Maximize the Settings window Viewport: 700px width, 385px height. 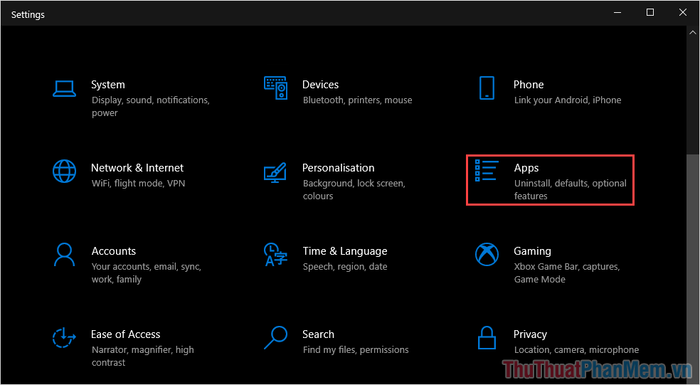[x=650, y=13]
